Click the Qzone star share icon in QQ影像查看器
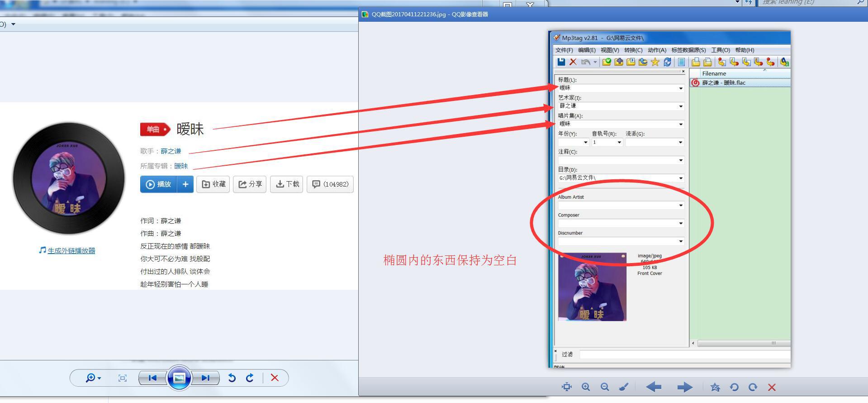This screenshot has height=403, width=868. click(x=715, y=387)
